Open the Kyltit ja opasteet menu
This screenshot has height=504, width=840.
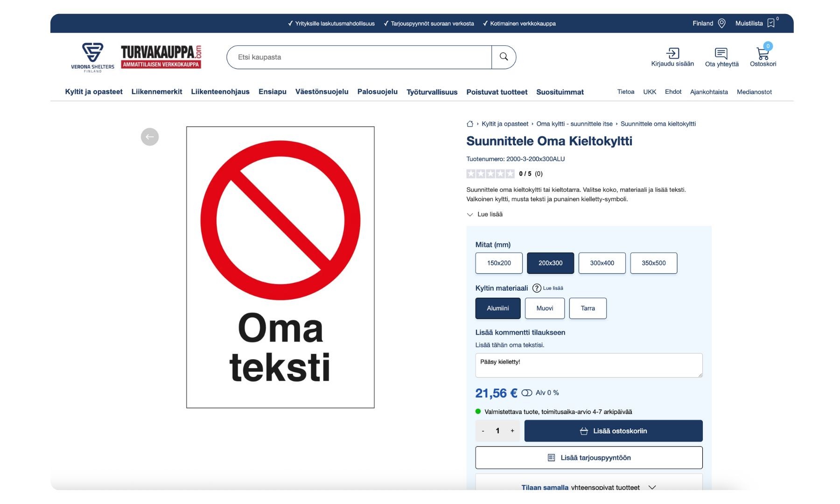[x=94, y=91]
